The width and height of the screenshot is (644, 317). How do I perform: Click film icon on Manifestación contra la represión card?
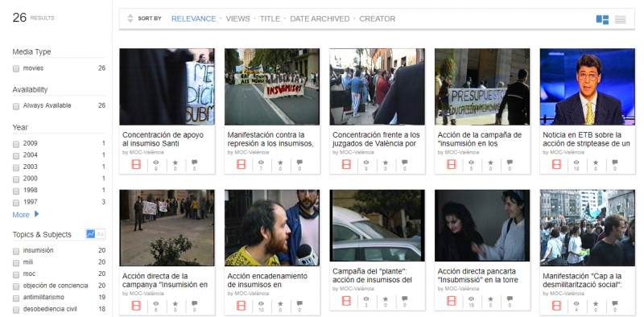241,164
